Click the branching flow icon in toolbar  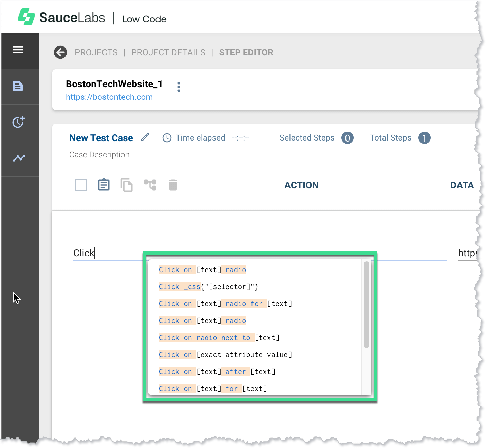pyautogui.click(x=150, y=185)
